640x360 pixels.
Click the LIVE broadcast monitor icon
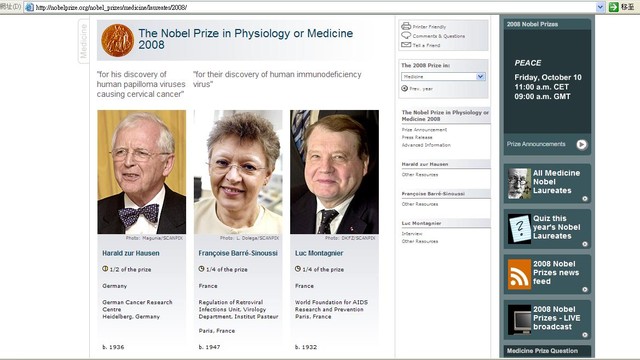pos(519,320)
